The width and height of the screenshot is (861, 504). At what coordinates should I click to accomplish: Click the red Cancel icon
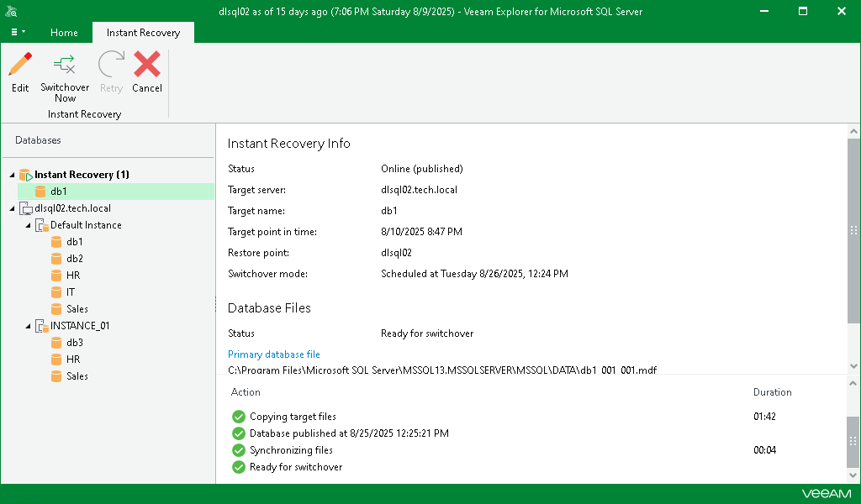pos(147,65)
